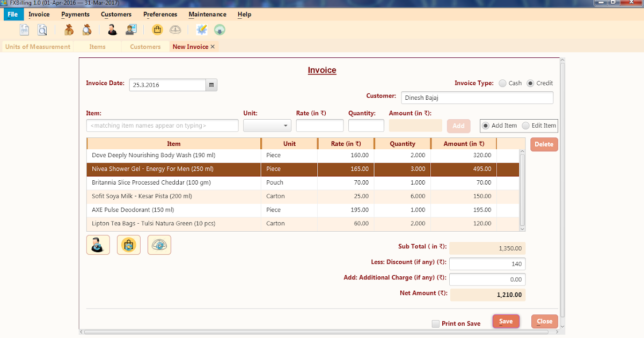This screenshot has height=338, width=644.
Task: Open the Maintenance menu
Action: [x=207, y=14]
